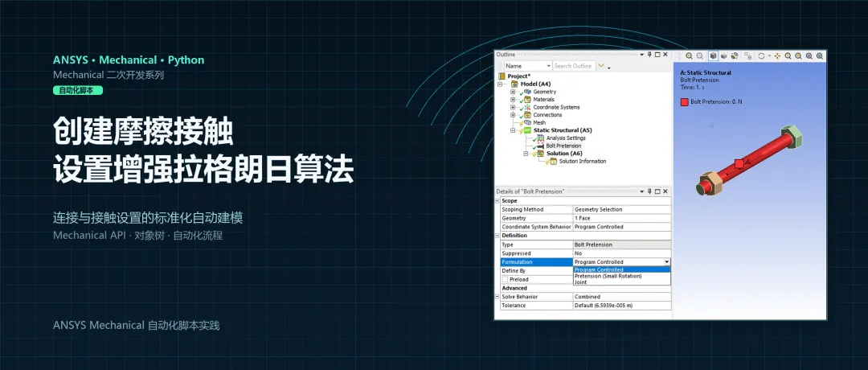Open the Details panel options dropdown arrow
868x370 pixels.
coord(642,191)
